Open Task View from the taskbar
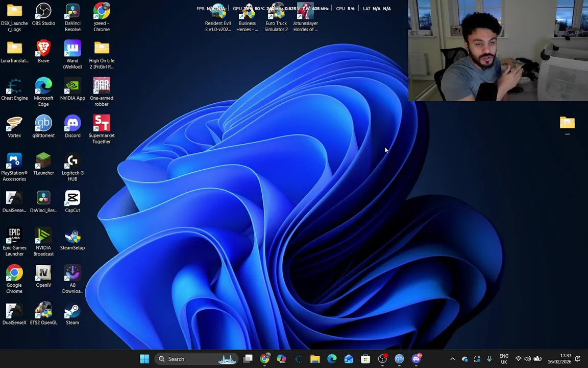The height and width of the screenshot is (368, 588). point(248,359)
